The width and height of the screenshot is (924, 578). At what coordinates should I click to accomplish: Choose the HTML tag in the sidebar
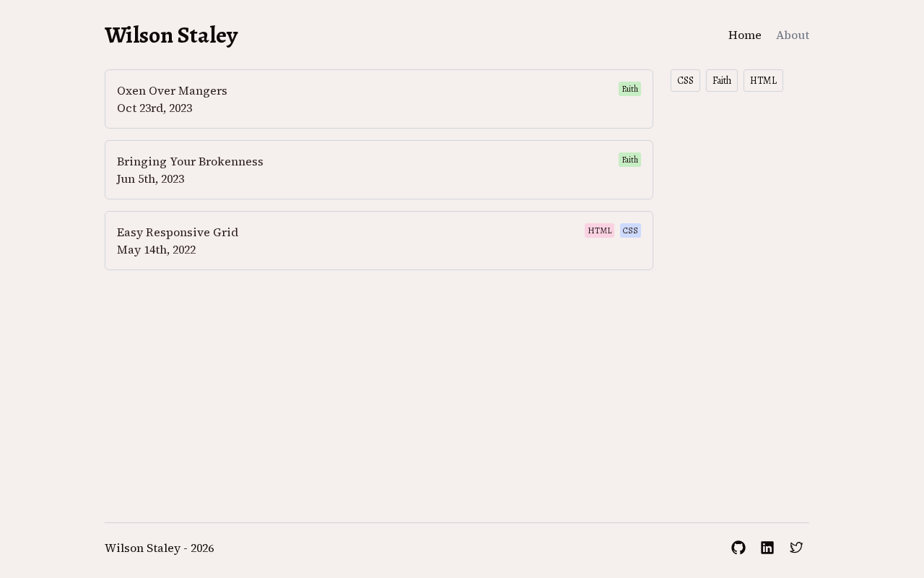(763, 81)
